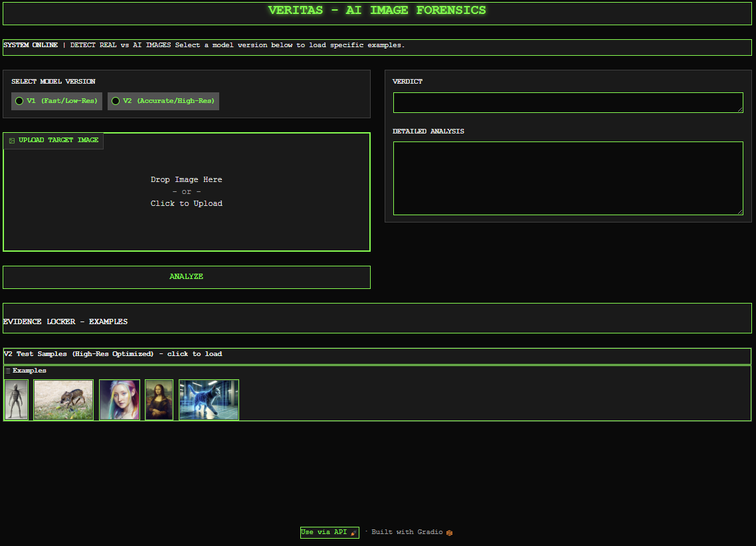
Task: Load the wild boar piglet example
Action: pos(64,400)
